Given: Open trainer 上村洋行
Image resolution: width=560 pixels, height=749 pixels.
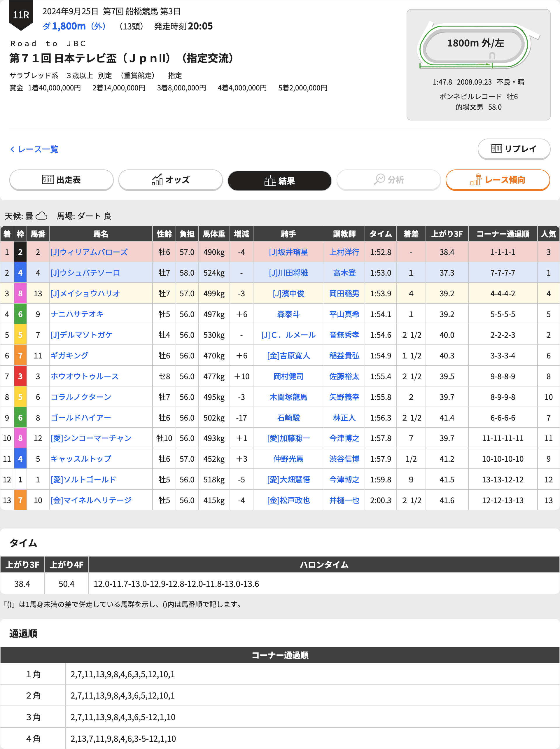Looking at the screenshot, I should pyautogui.click(x=344, y=252).
